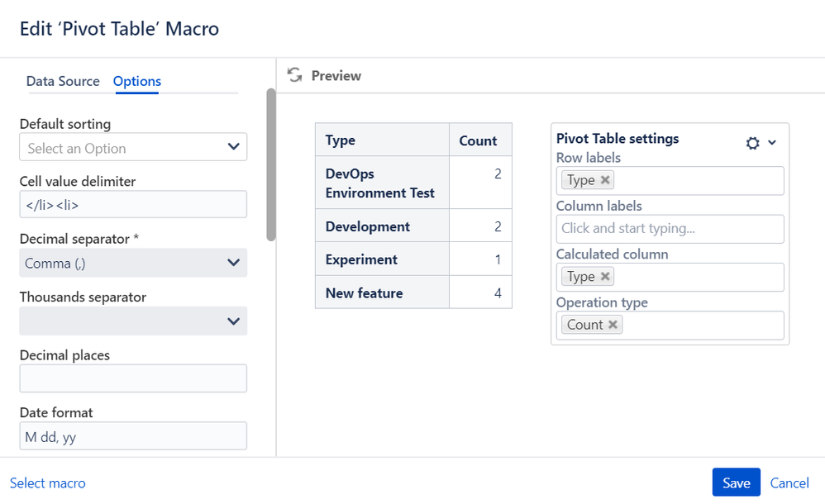Click the Count column header
Image resolution: width=825 pixels, height=504 pixels.
(x=478, y=140)
